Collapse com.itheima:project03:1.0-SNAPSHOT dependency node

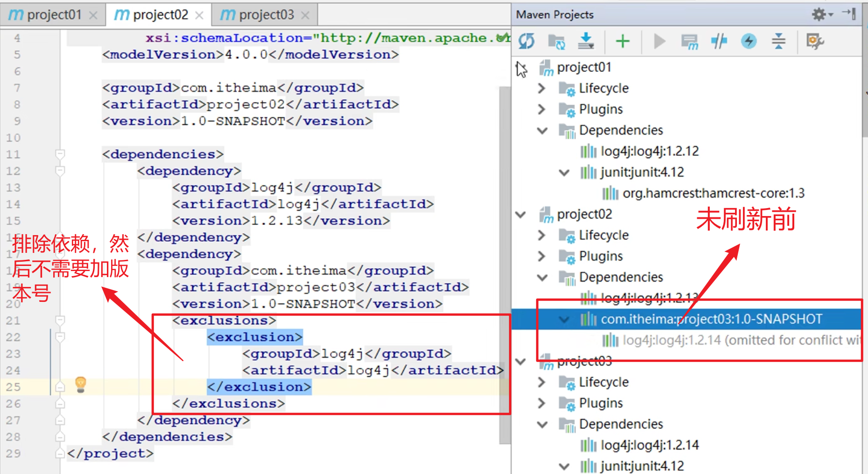pyautogui.click(x=564, y=320)
